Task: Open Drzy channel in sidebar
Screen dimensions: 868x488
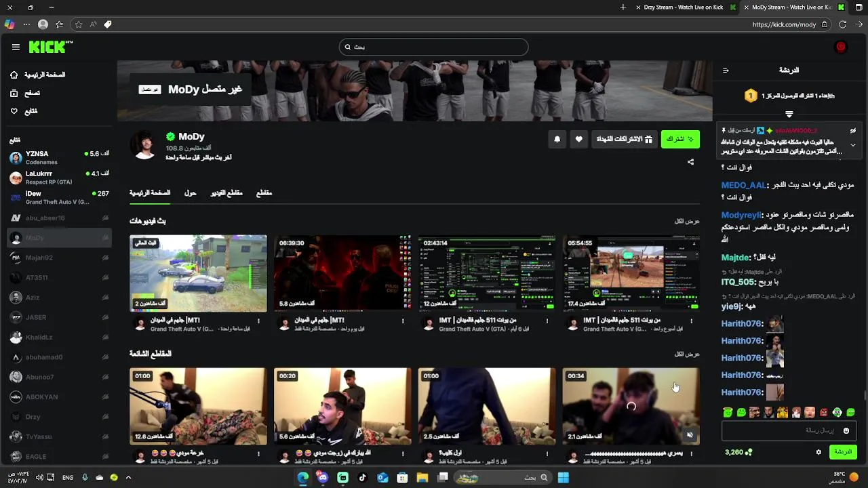Action: pyautogui.click(x=59, y=417)
